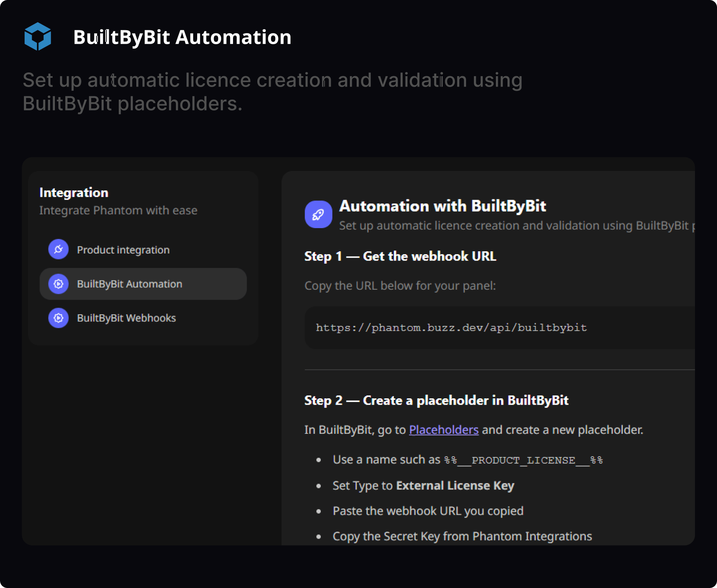The height and width of the screenshot is (588, 717).
Task: Click the Product integration plug icon
Action: [58, 249]
